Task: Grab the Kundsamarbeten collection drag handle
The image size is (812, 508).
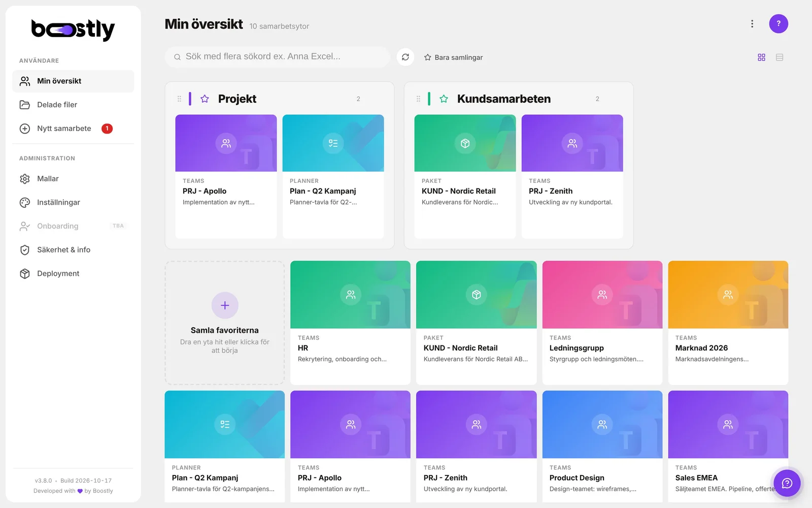Action: [418, 99]
